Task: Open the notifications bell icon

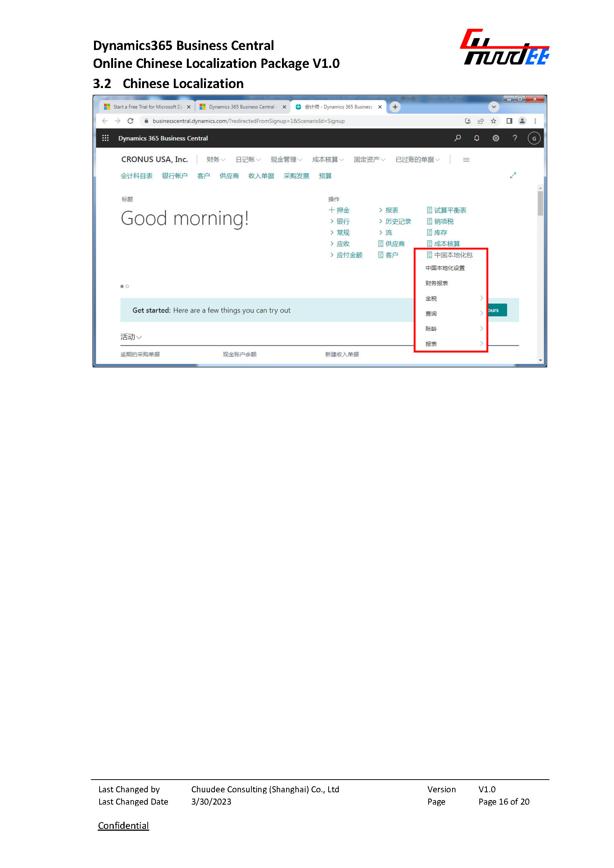Action: click(x=477, y=138)
